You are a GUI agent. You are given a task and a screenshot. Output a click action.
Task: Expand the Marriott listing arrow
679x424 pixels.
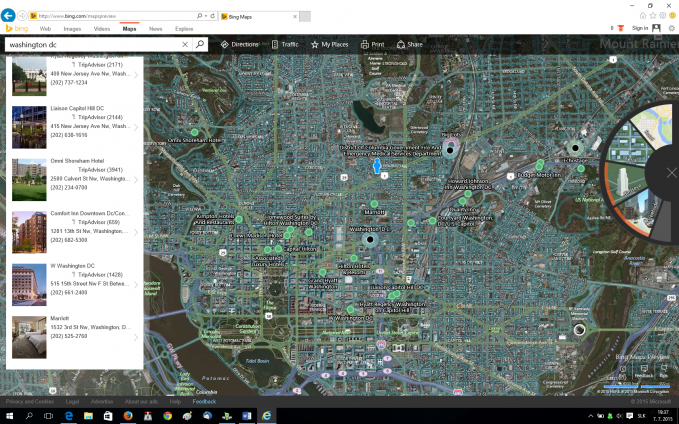(x=136, y=337)
